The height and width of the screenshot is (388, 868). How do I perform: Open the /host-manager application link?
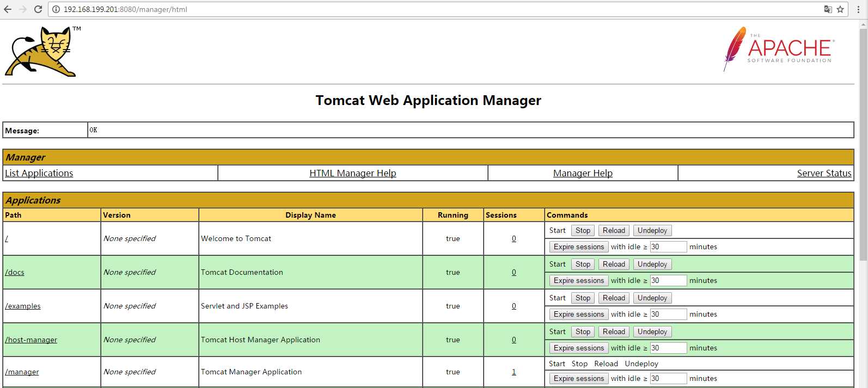31,340
